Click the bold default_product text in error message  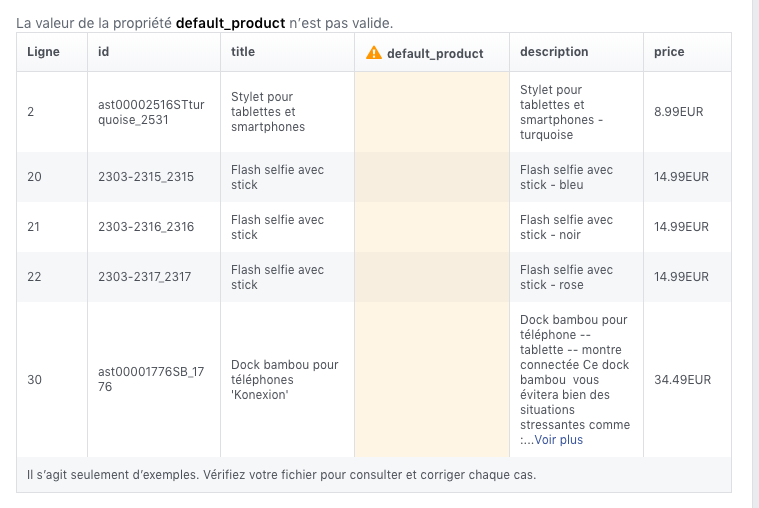pos(230,23)
